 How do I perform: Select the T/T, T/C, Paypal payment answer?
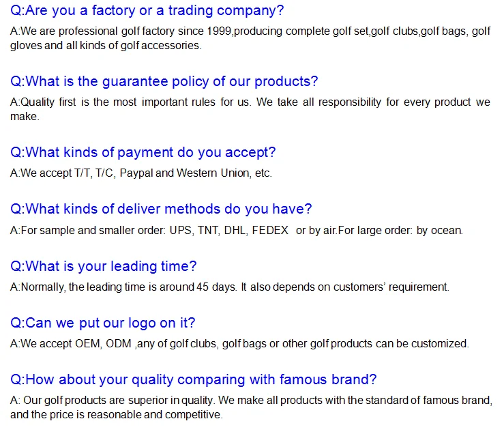[x=141, y=173]
